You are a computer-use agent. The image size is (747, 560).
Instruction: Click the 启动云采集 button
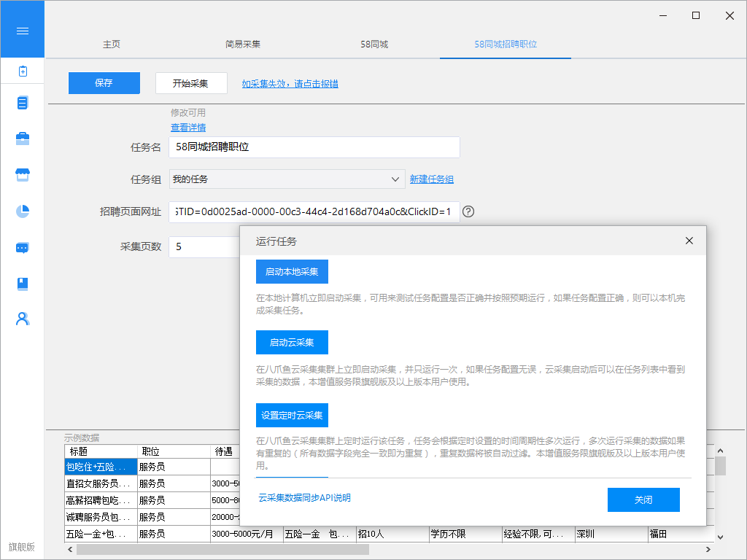click(292, 343)
